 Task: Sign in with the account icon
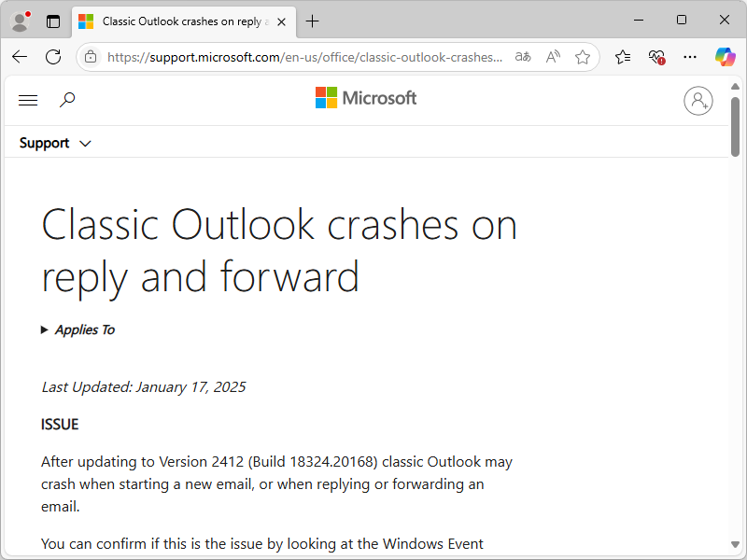[698, 100]
